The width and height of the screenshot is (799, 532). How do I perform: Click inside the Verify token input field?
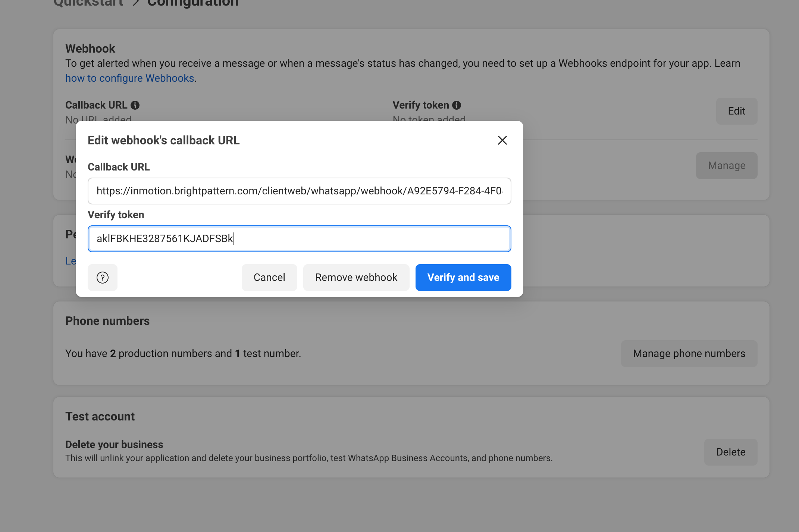299,239
